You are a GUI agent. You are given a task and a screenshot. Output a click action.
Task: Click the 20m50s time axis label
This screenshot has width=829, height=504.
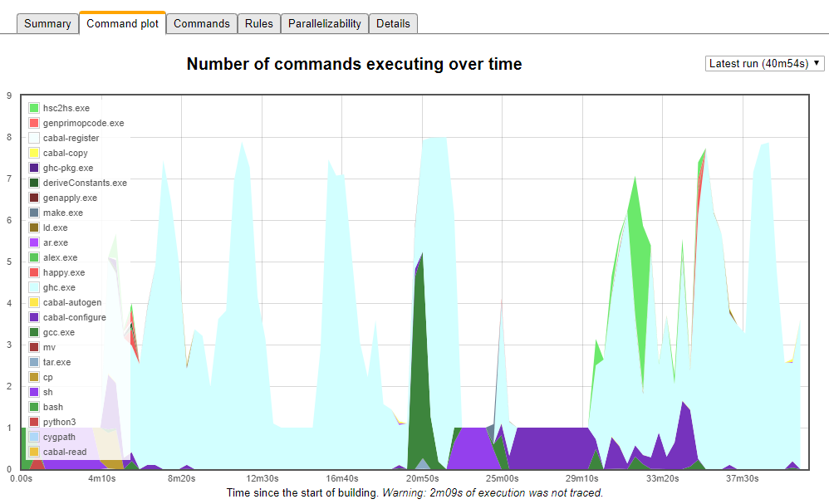tap(422, 478)
